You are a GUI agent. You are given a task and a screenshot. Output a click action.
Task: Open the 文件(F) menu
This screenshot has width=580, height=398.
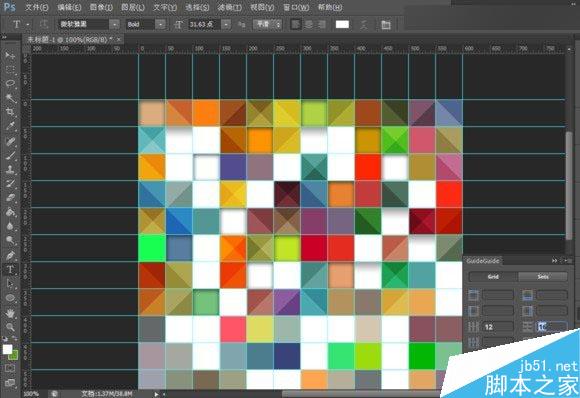pos(37,7)
